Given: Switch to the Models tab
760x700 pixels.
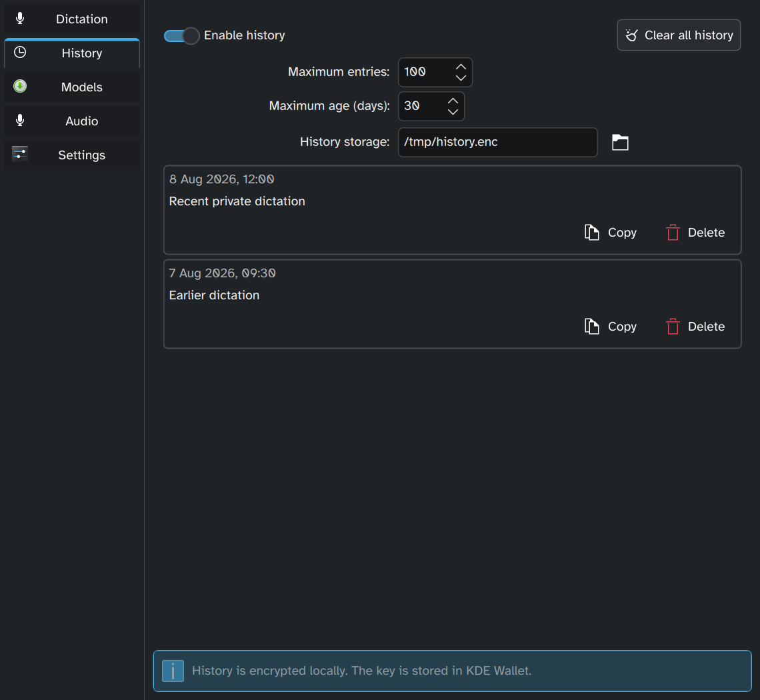Looking at the screenshot, I should [x=72, y=87].
